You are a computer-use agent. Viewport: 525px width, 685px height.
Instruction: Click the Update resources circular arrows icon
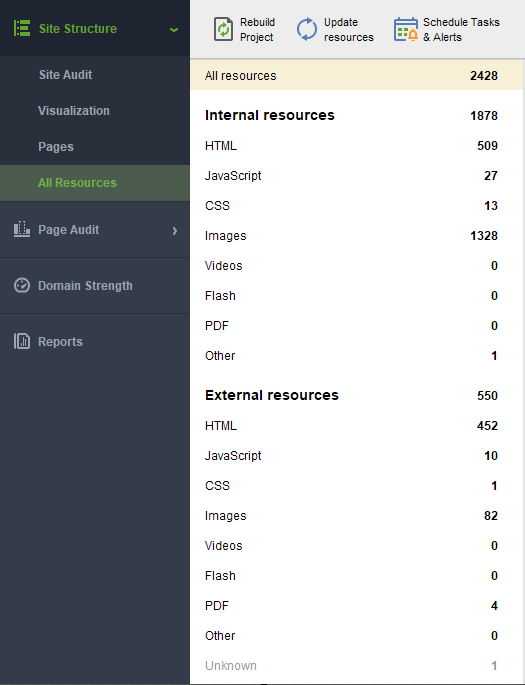pos(307,29)
